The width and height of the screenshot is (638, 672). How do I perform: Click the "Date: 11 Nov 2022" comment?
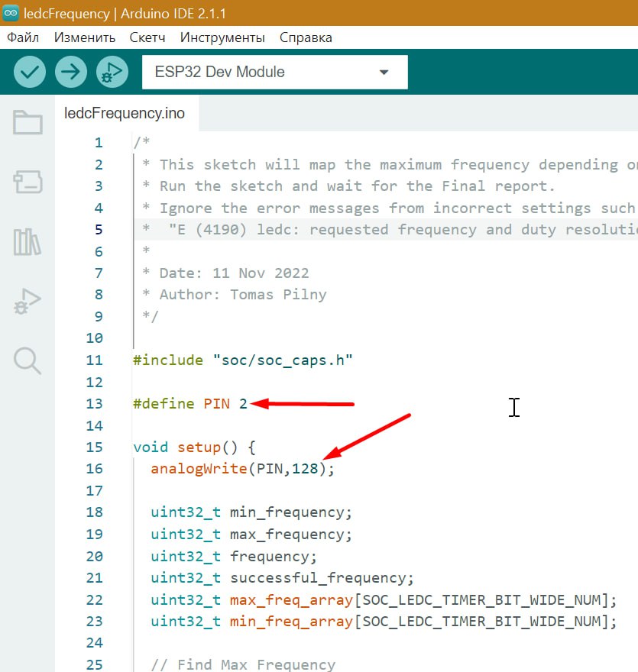tap(234, 273)
